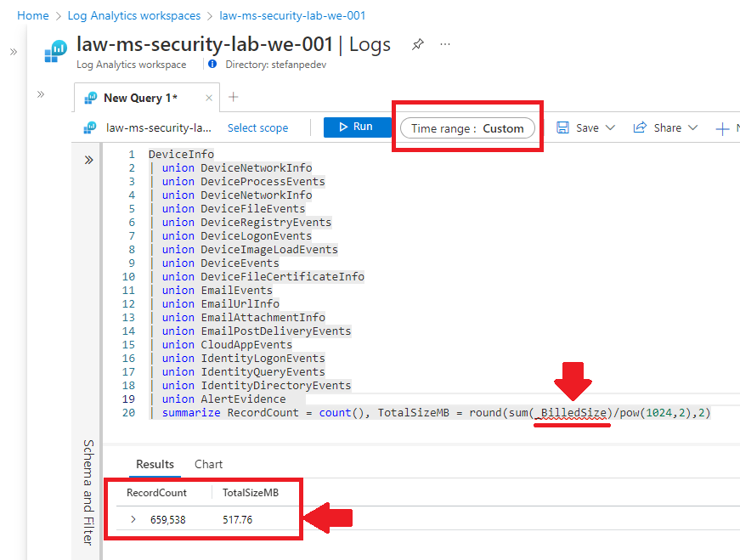Screen dimensions: 740x560
Task: Select the 659,538 result cell
Action: (x=168, y=520)
